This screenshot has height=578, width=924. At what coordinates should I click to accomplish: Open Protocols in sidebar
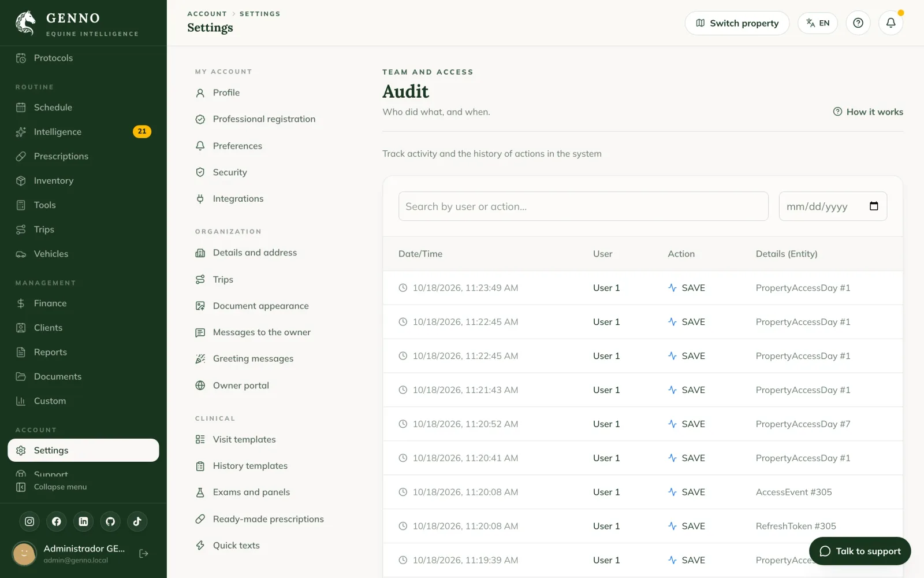coord(83,58)
